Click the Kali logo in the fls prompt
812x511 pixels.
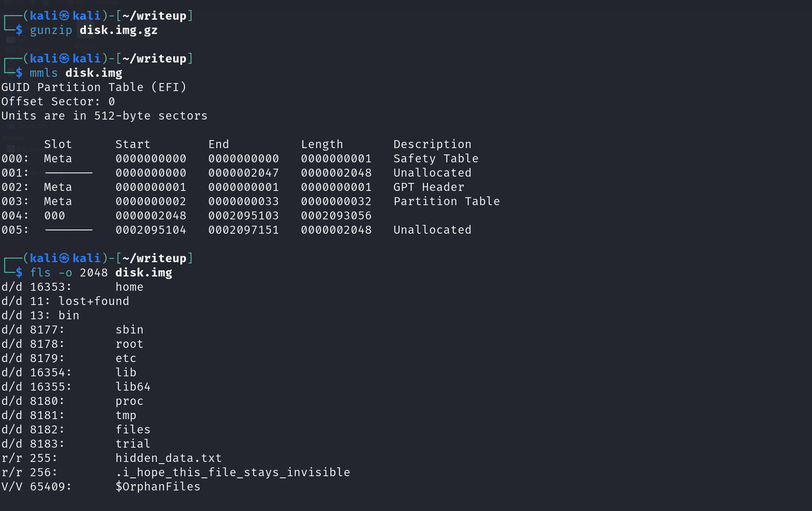(x=64, y=258)
